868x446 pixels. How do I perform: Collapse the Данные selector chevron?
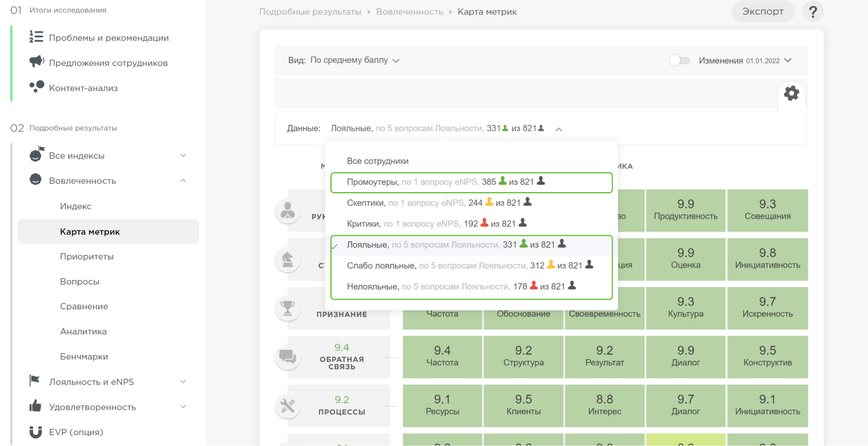(x=559, y=129)
